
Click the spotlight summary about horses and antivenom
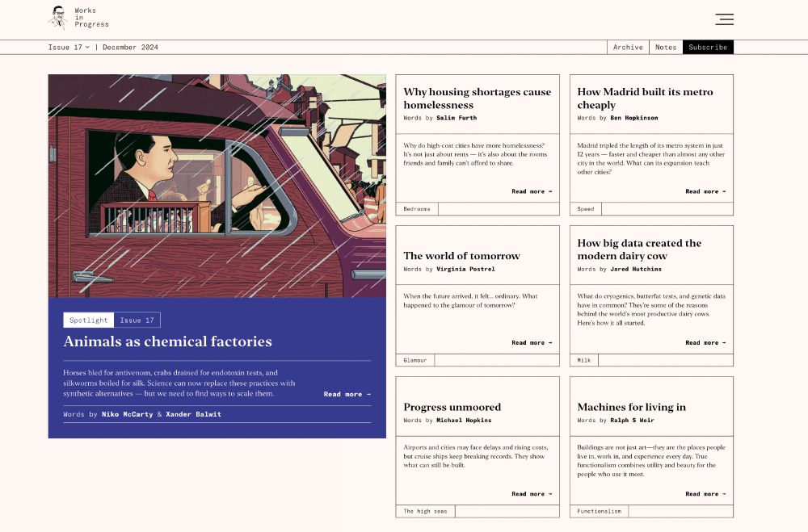pos(179,383)
